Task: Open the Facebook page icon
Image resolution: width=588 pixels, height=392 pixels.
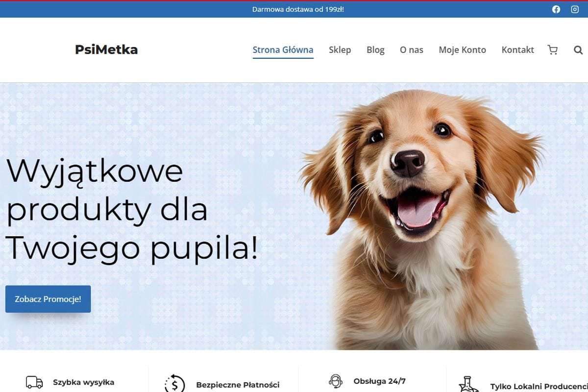Action: pos(556,9)
